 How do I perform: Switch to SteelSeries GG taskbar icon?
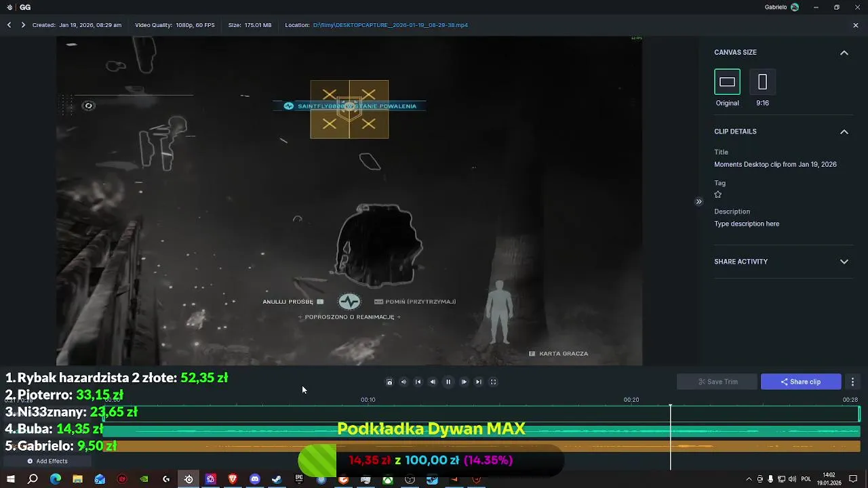click(189, 479)
